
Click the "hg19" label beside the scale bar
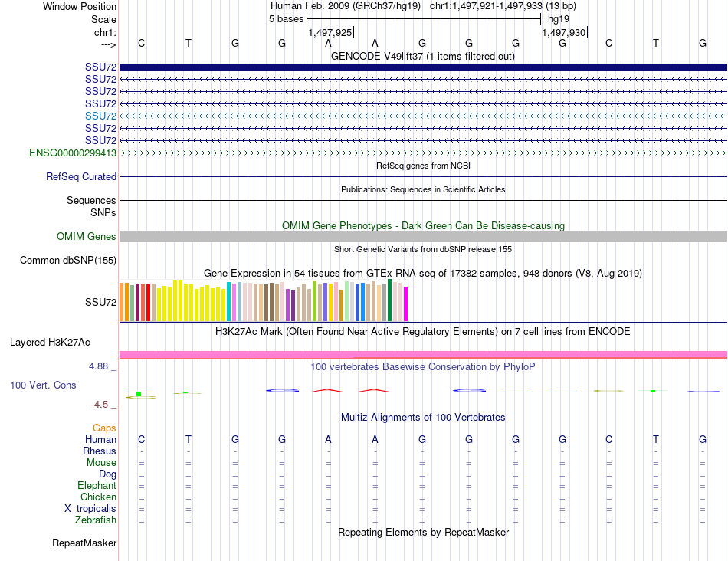[559, 19]
